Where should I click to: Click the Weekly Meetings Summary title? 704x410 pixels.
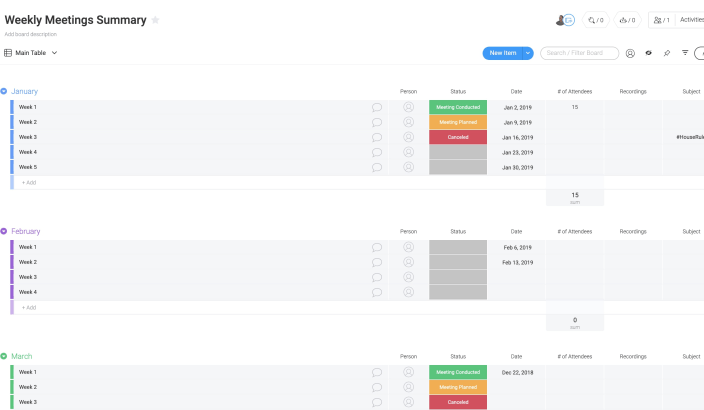pyautogui.click(x=75, y=20)
